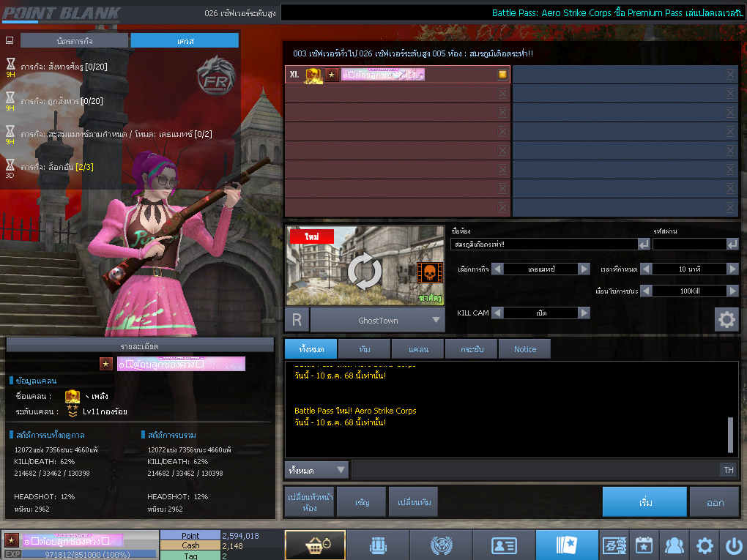The width and height of the screenshot is (747, 560).
Task: Open the inventory backpack icon
Action: (x=377, y=545)
